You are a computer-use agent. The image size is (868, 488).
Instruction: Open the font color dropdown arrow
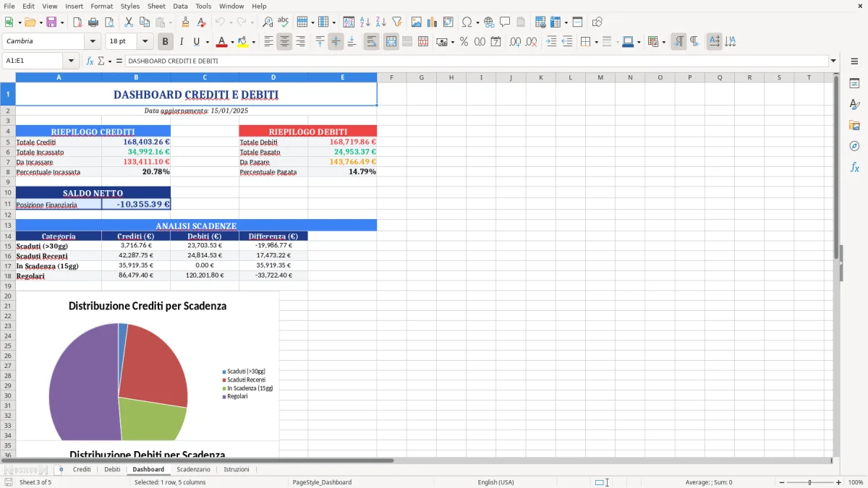coord(231,42)
